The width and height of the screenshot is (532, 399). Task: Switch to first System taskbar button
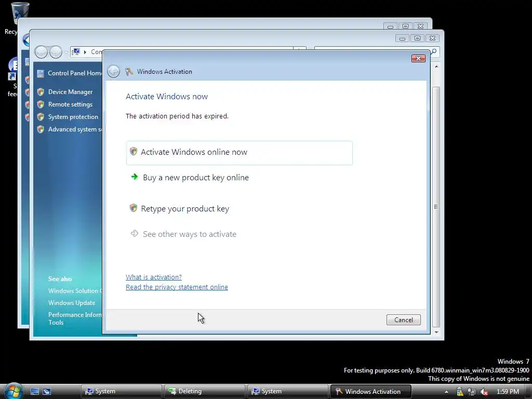[121, 391]
